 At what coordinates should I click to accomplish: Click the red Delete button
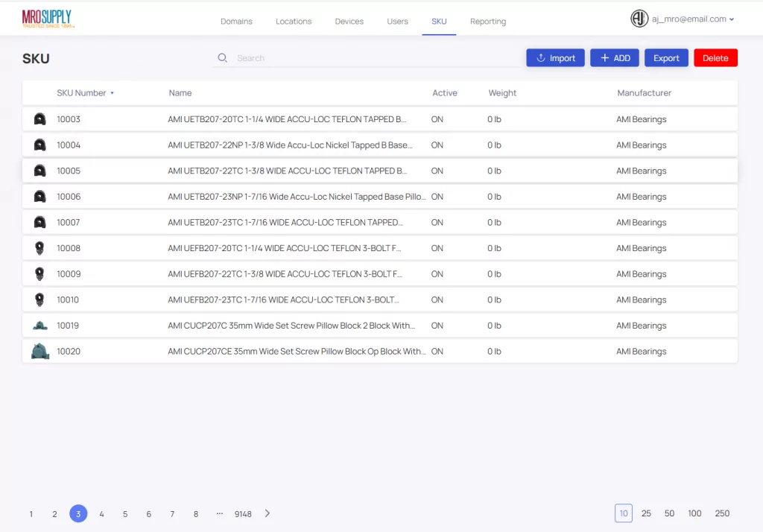[715, 58]
